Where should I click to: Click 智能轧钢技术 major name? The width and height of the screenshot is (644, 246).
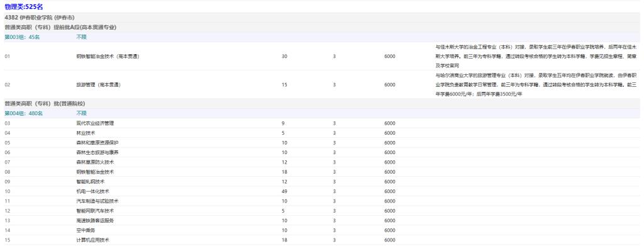pos(91,182)
